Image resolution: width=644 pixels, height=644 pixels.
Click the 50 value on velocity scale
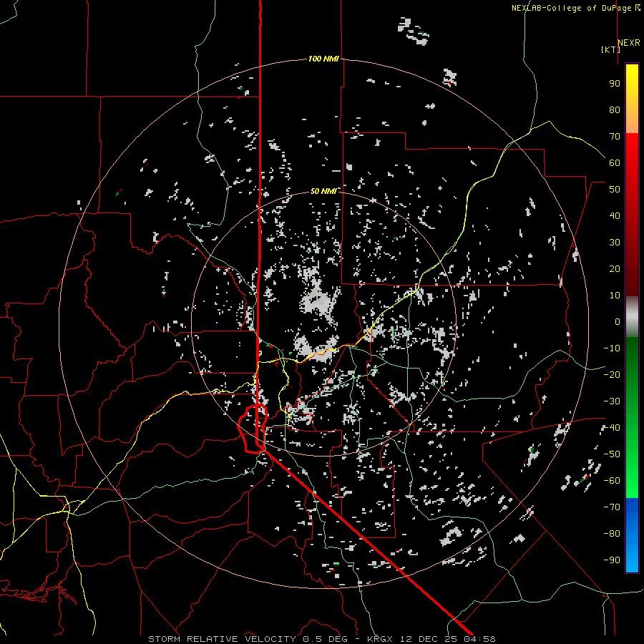pyautogui.click(x=615, y=190)
